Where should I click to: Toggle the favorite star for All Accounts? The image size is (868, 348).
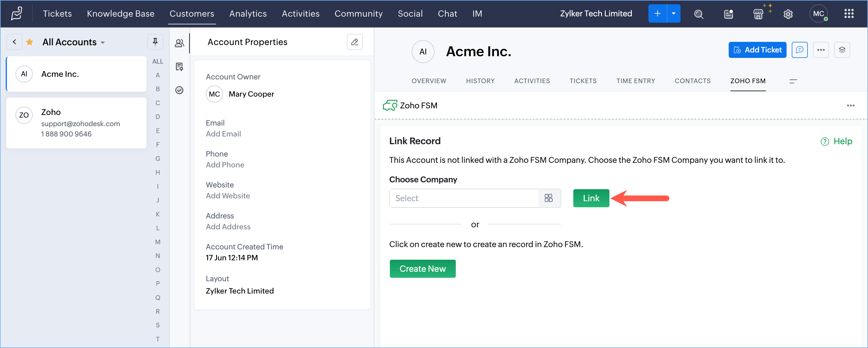point(30,42)
